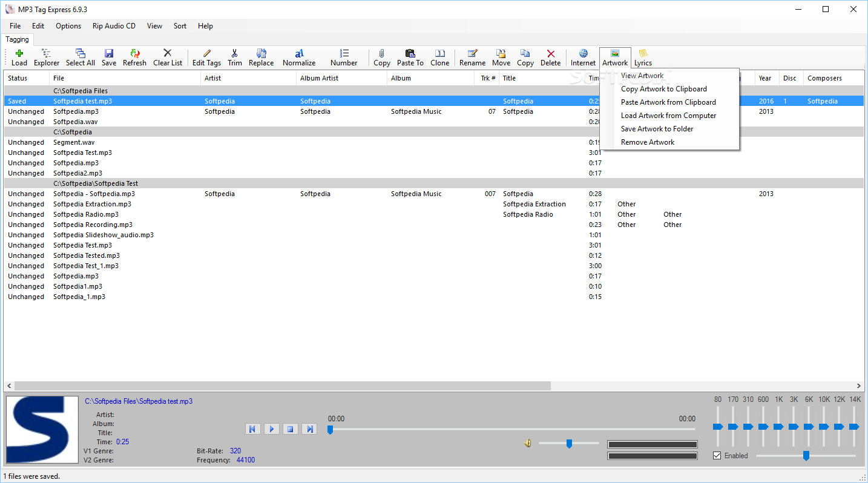Click the Refresh toolbar icon
This screenshot has height=483, width=868.
[134, 57]
